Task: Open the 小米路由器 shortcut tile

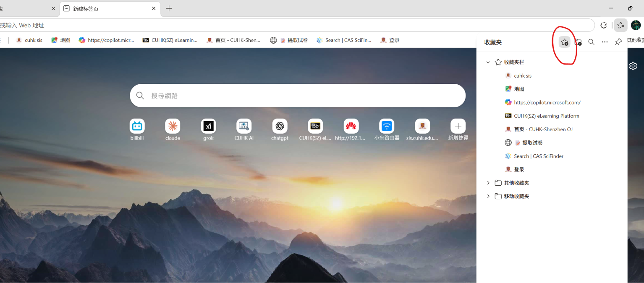Action: (x=387, y=130)
